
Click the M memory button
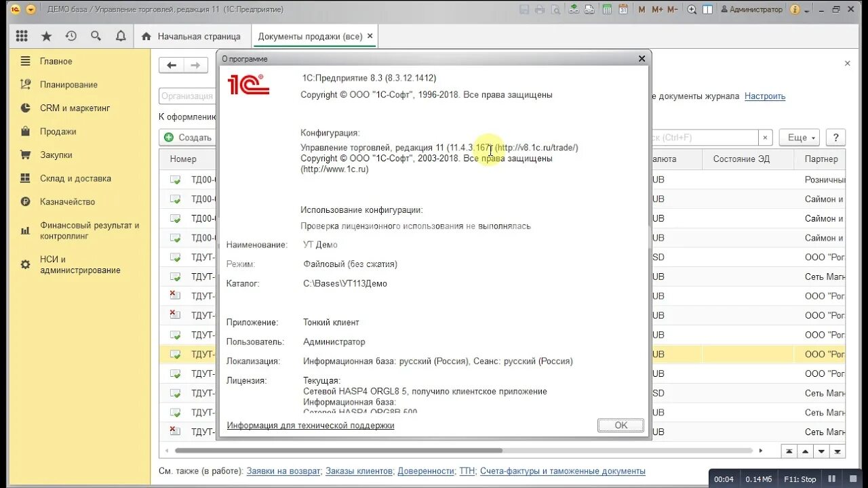point(642,9)
